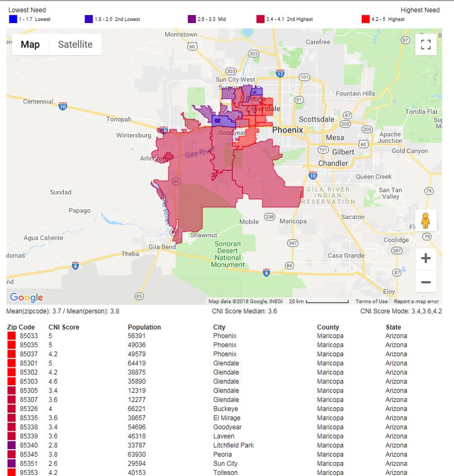Click the Laveen city cell

pos(224,436)
